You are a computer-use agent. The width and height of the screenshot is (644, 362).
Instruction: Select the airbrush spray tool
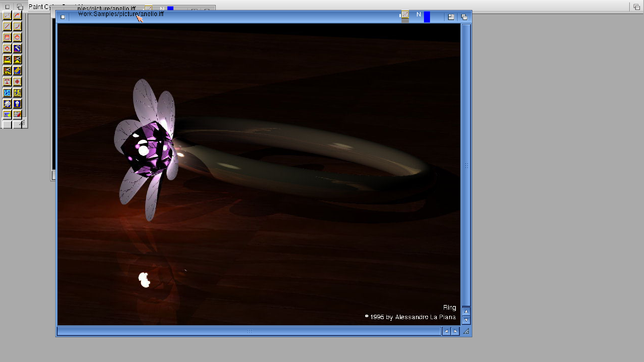tap(17, 48)
